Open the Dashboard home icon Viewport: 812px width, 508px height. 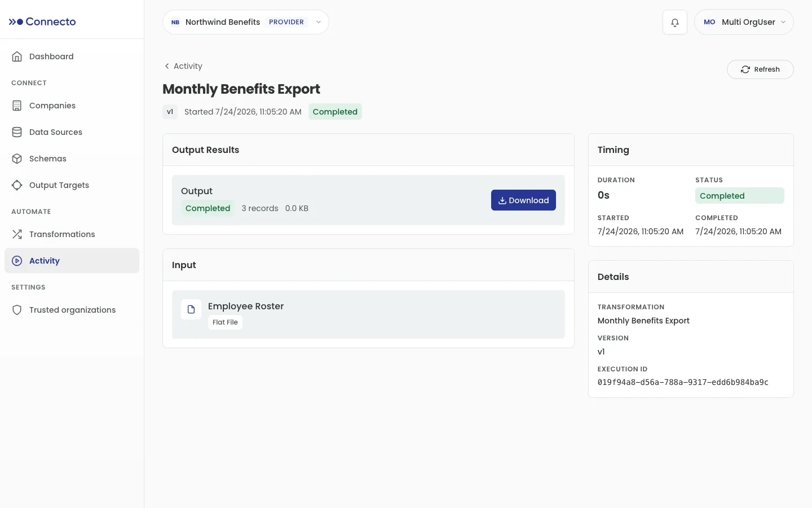[17, 56]
